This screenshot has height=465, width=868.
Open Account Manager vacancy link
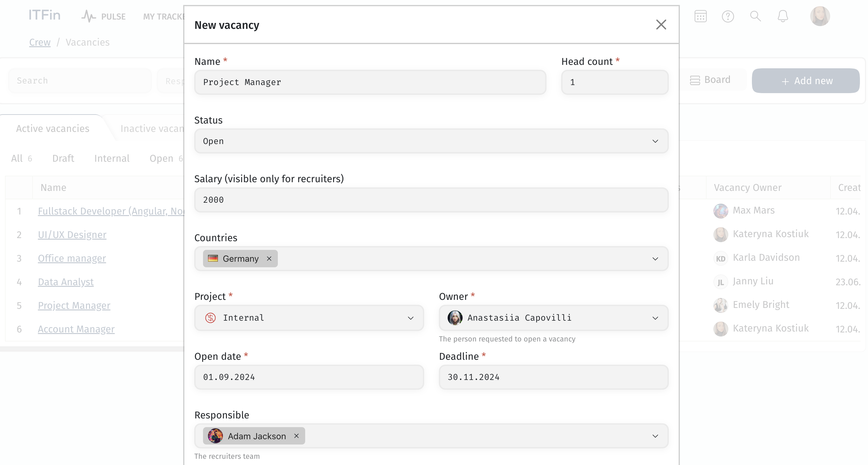click(x=76, y=329)
